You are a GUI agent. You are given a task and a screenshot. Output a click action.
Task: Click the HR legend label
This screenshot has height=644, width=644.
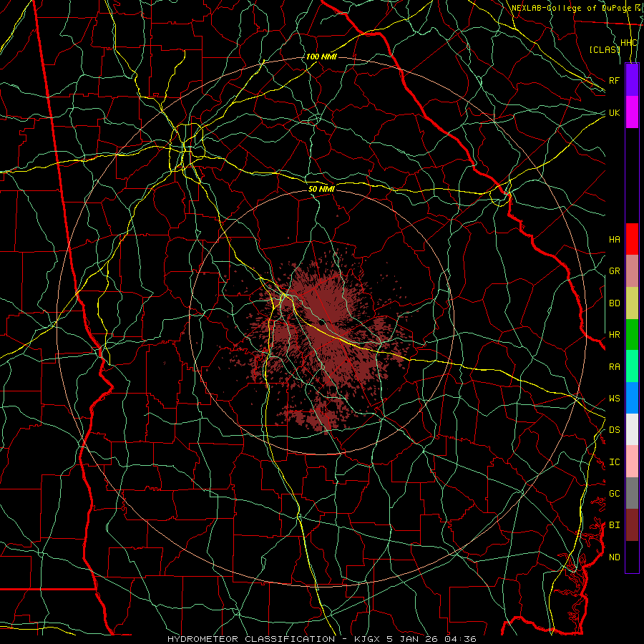point(614,335)
